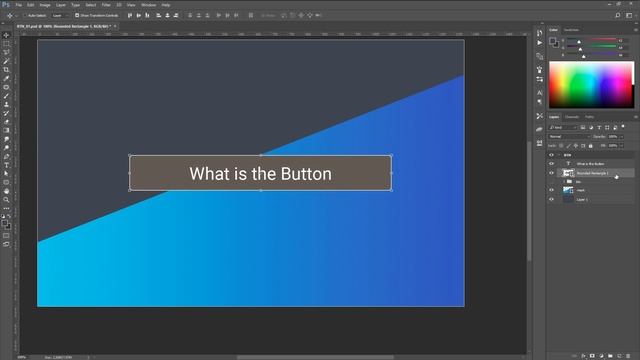Open the History panel icon

(540, 33)
